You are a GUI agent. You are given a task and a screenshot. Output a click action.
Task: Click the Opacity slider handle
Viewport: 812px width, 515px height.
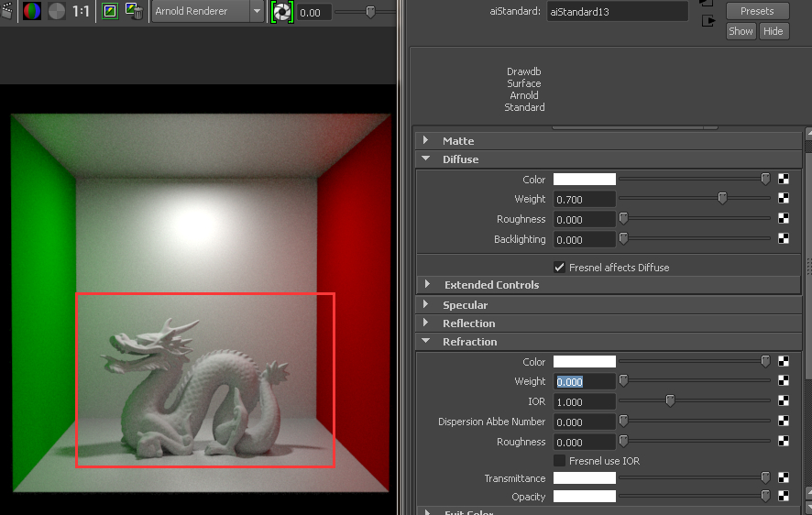765,496
